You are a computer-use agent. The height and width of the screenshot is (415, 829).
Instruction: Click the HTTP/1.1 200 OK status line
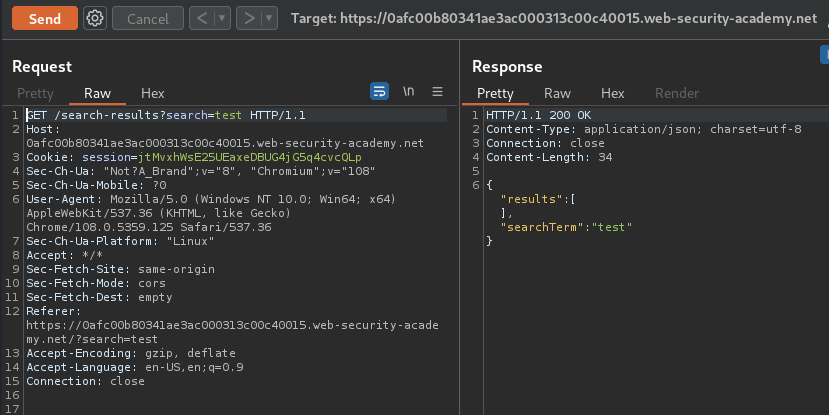pos(539,115)
